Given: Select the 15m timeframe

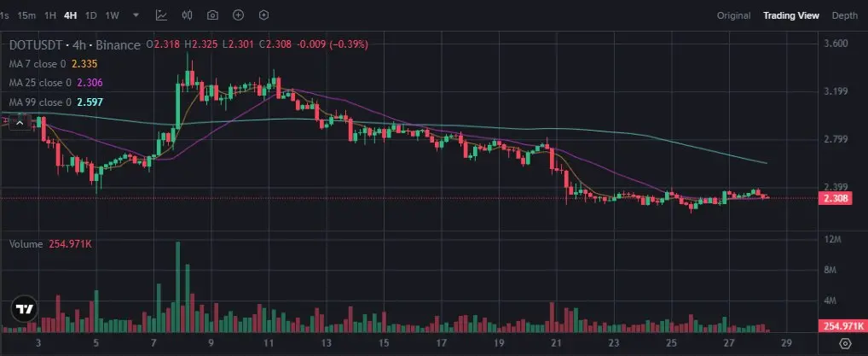Looking at the screenshot, I should 26,15.
